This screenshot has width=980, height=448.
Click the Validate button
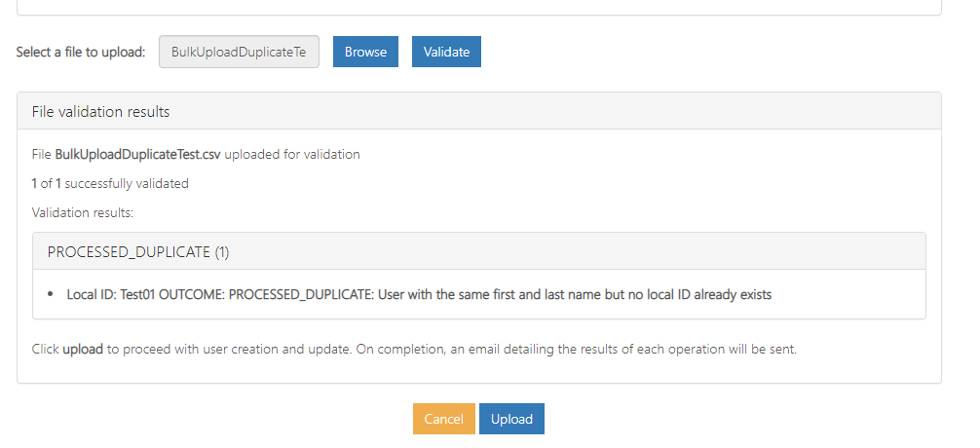(x=446, y=52)
